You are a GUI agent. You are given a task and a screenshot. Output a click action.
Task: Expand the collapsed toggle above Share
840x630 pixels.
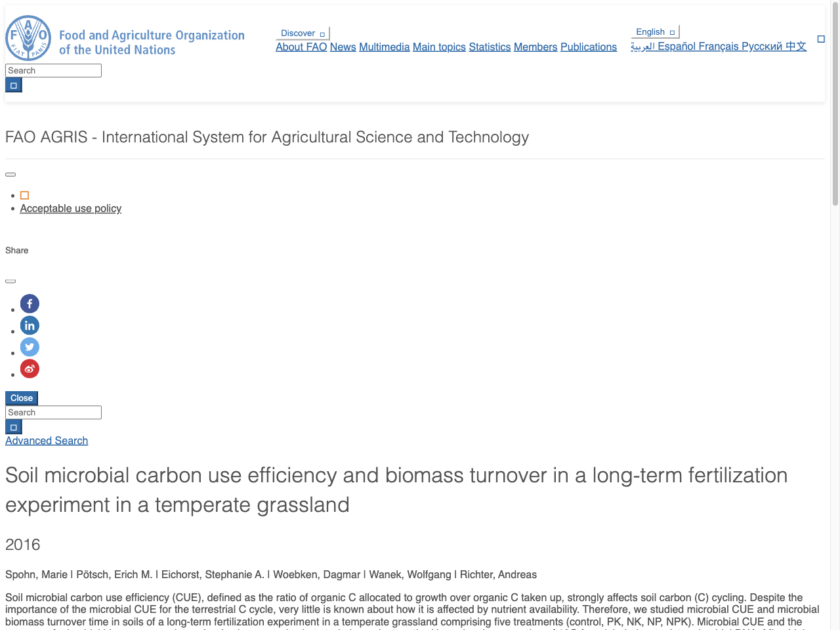point(10,175)
